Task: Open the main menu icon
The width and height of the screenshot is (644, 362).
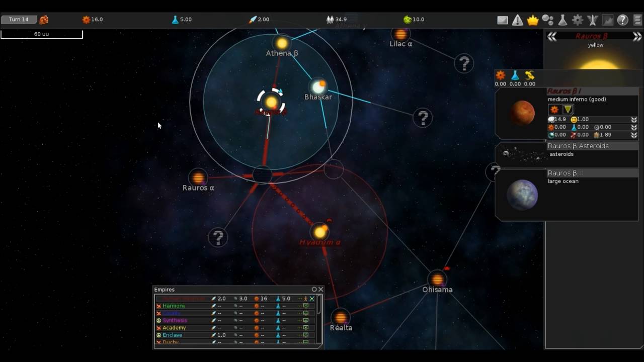Action: pos(637,20)
